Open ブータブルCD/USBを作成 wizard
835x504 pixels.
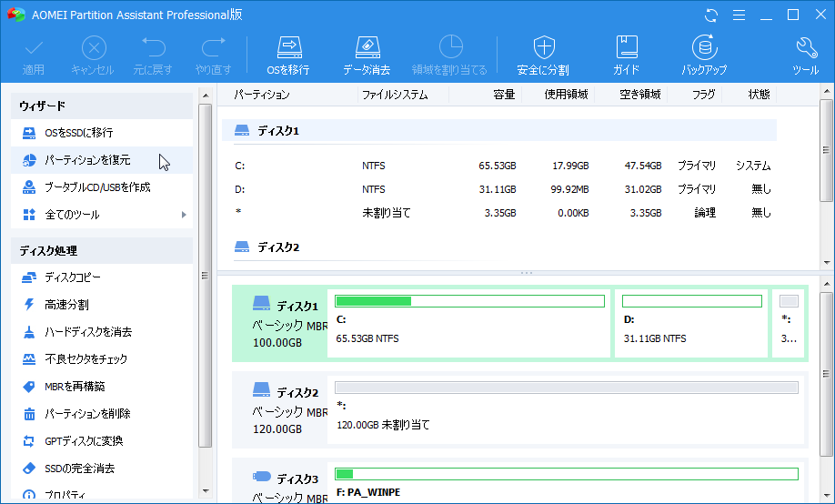point(102,187)
